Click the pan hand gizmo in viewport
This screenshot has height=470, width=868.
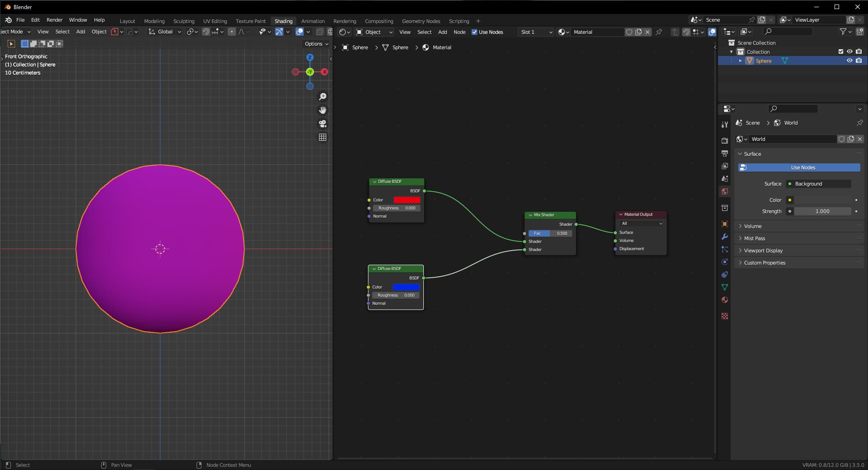click(323, 110)
